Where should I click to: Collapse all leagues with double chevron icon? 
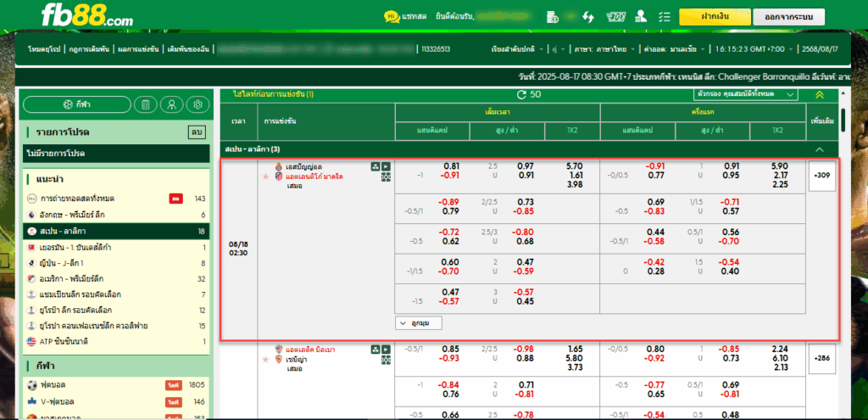point(820,95)
